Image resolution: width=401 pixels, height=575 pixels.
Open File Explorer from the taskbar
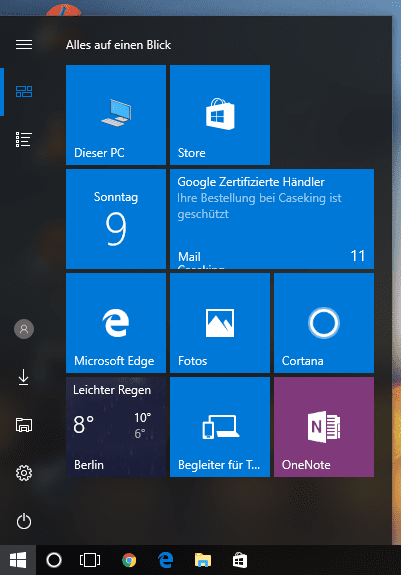[203, 560]
